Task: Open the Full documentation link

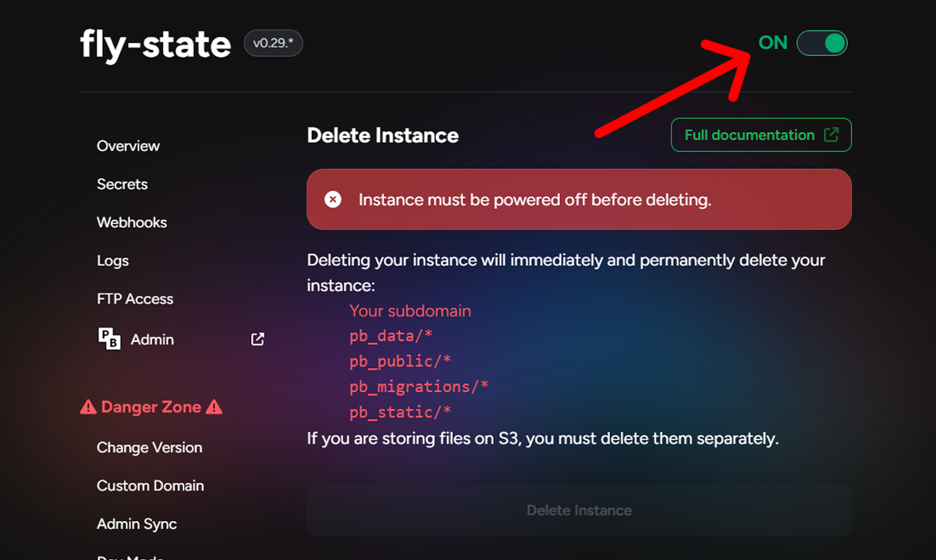Action: click(749, 135)
